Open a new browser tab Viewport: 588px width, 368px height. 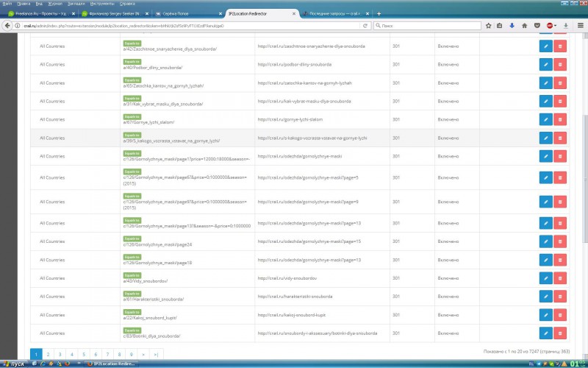click(379, 13)
